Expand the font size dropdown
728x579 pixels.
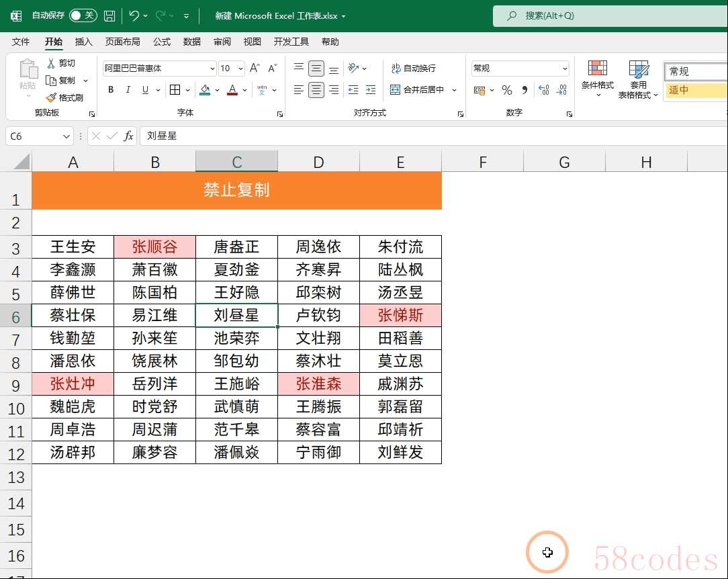pos(241,69)
